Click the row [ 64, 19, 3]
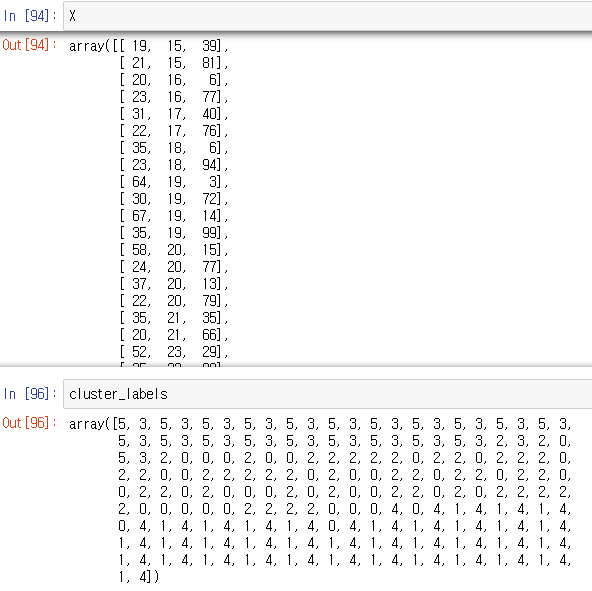 (x=174, y=182)
